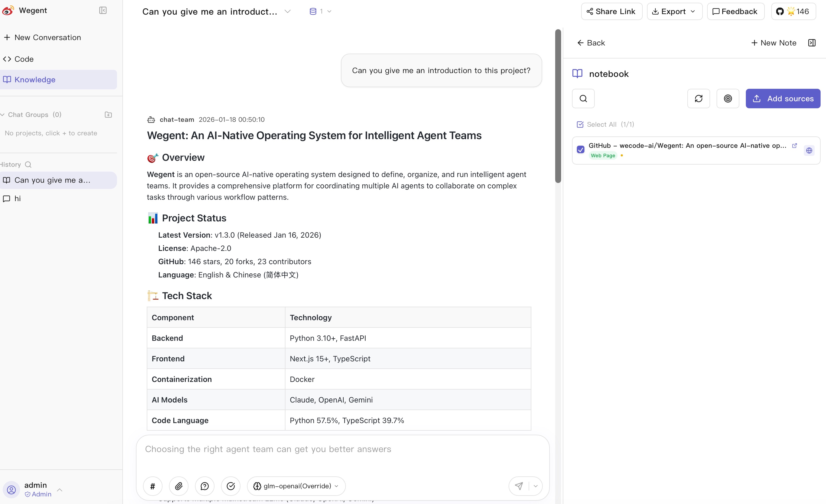
Task: Click the Share Link button
Action: 611,11
